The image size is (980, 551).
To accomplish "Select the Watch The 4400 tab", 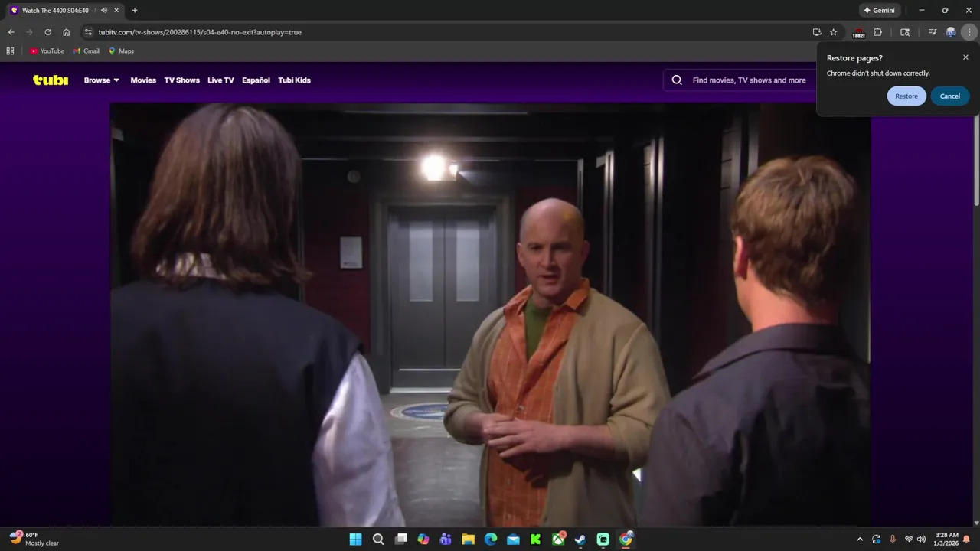I will 54,10.
